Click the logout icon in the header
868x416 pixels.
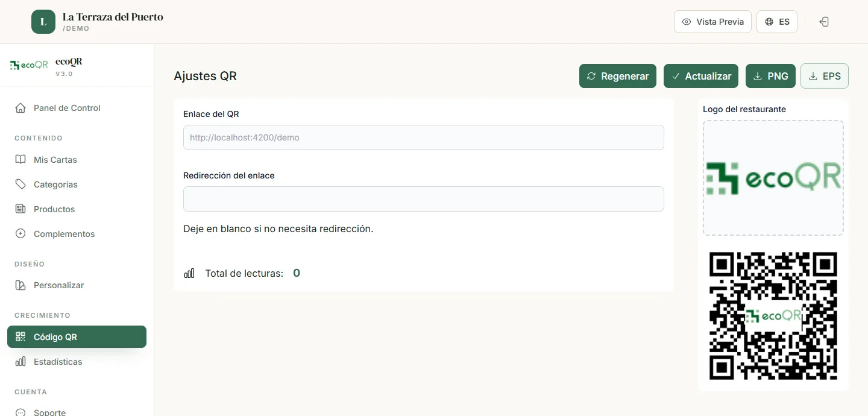click(x=824, y=22)
